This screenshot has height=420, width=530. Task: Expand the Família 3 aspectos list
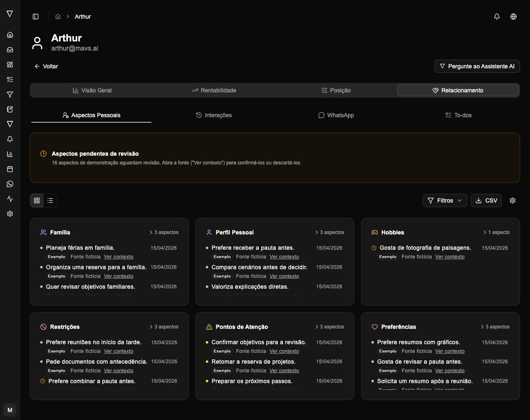pos(164,232)
